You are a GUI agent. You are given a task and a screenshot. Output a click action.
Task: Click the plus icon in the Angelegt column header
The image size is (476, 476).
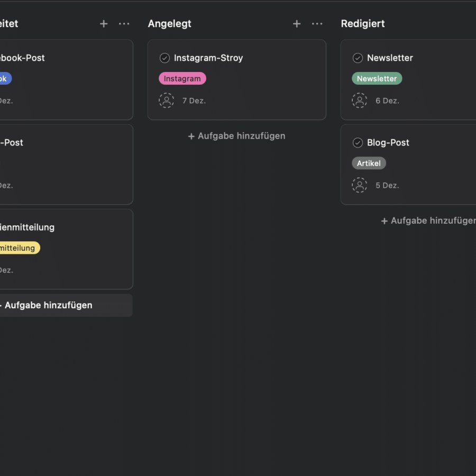297,23
